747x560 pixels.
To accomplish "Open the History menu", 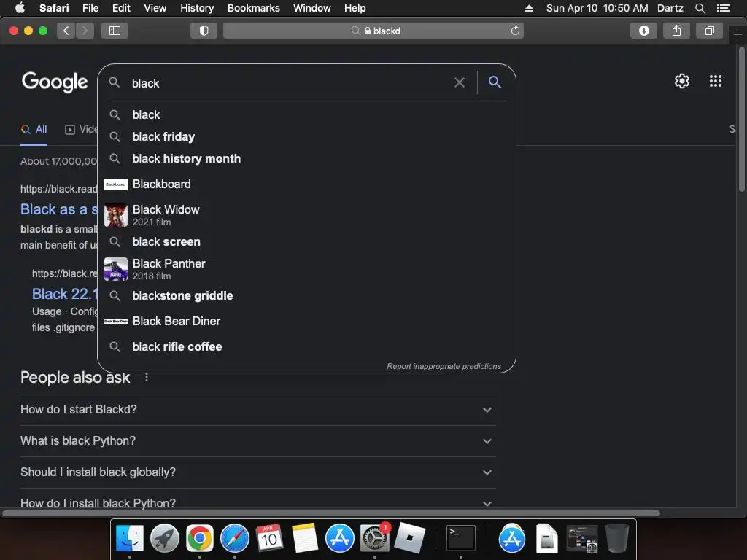I will (197, 8).
